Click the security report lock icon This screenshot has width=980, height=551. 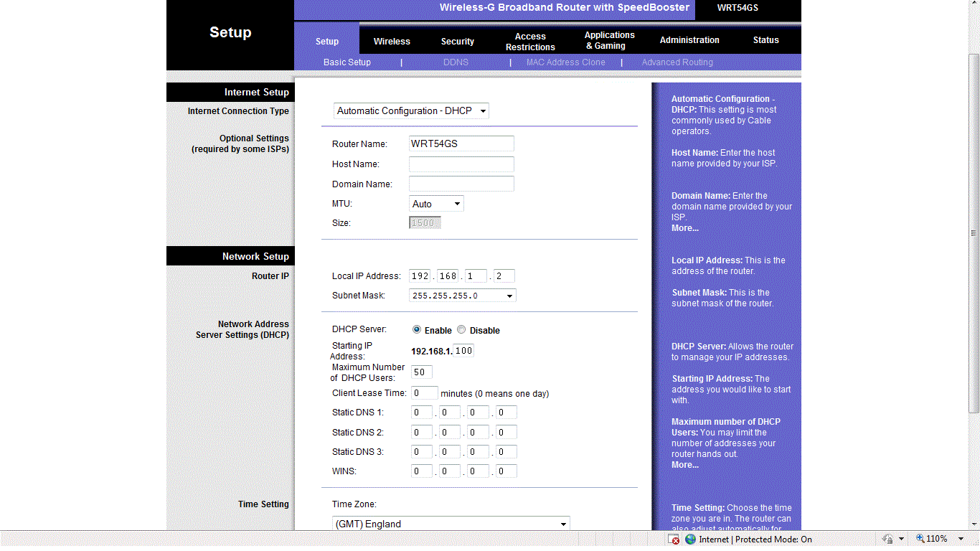(x=887, y=539)
